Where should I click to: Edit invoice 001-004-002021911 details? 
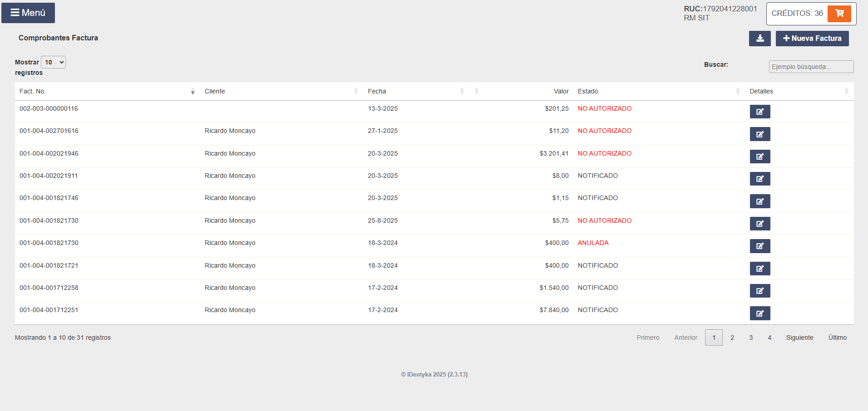tap(759, 179)
